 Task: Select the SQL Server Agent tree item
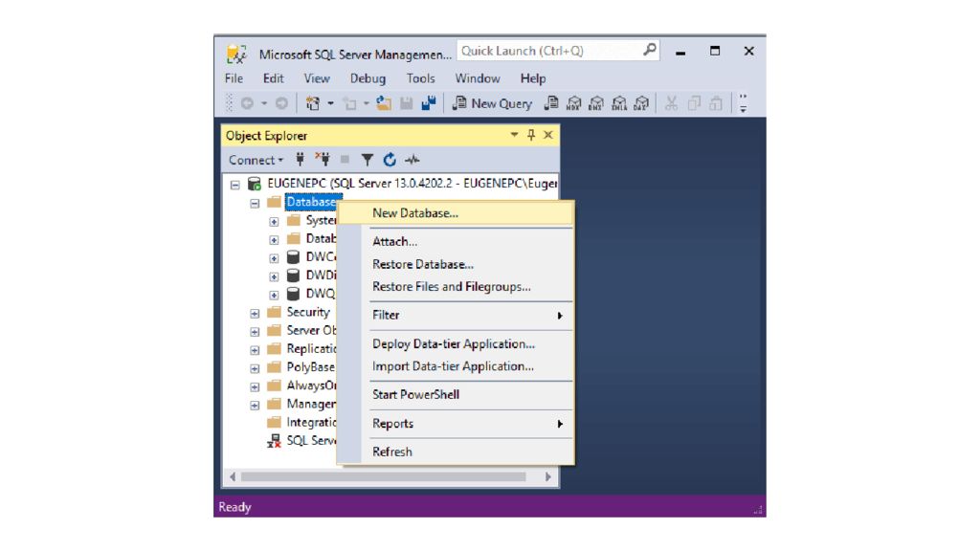301,440
